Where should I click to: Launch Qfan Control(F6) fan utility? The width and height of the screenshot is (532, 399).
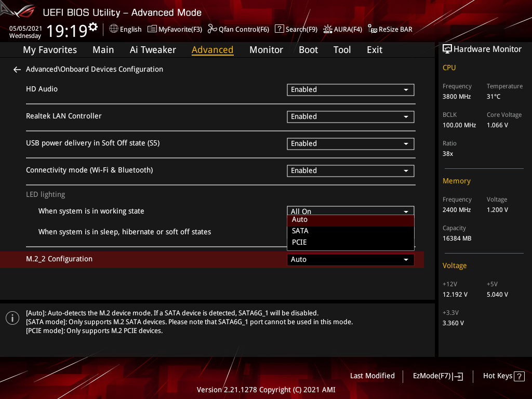point(238,29)
